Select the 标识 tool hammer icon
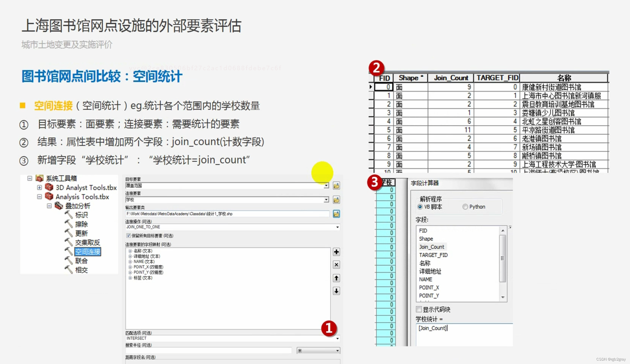This screenshot has height=364, width=630. pyautogui.click(x=69, y=215)
